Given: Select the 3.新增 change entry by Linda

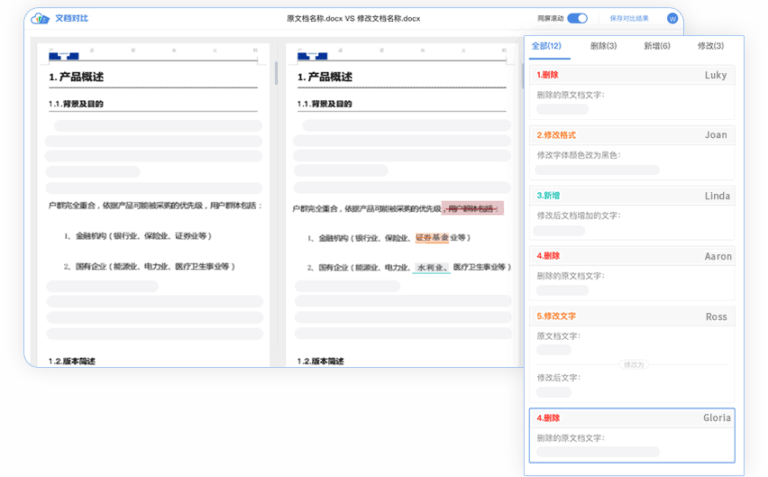Looking at the screenshot, I should pos(632,212).
